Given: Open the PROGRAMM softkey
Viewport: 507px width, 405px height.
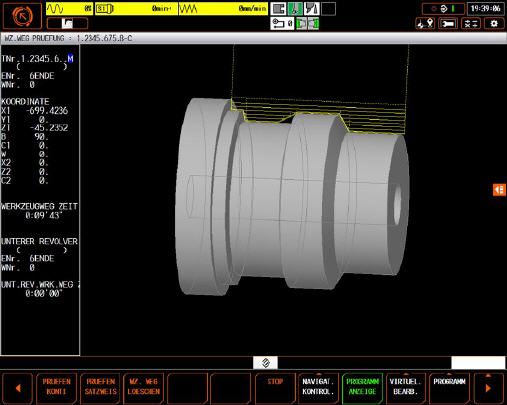Looking at the screenshot, I should tap(449, 387).
